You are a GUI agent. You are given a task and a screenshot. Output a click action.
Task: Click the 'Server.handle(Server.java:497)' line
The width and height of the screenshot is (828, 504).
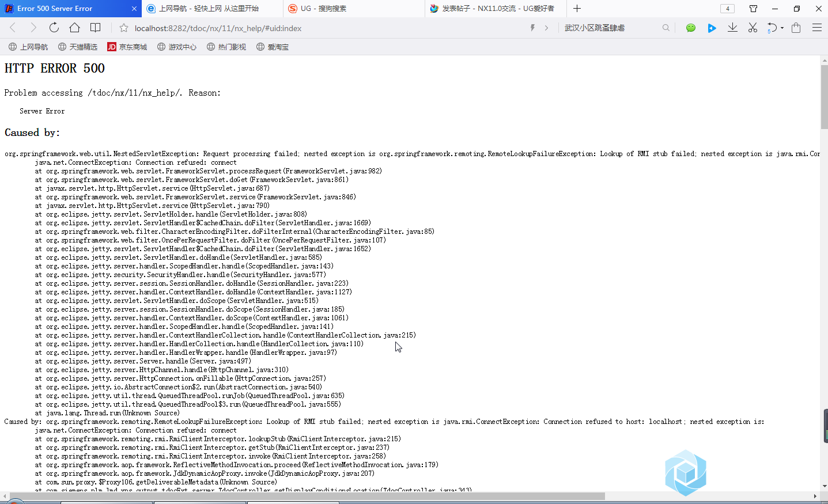[x=143, y=361]
